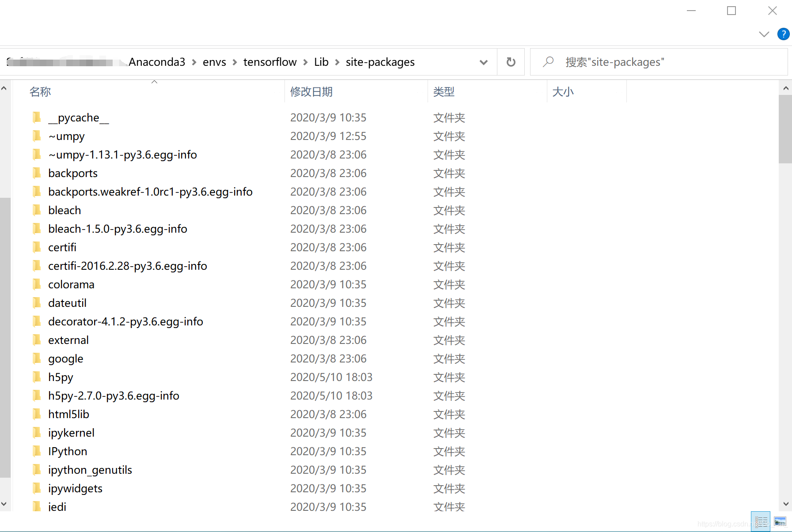Screen dimensions: 792x532
Task: Open the address bar history dropdown
Action: [484, 62]
